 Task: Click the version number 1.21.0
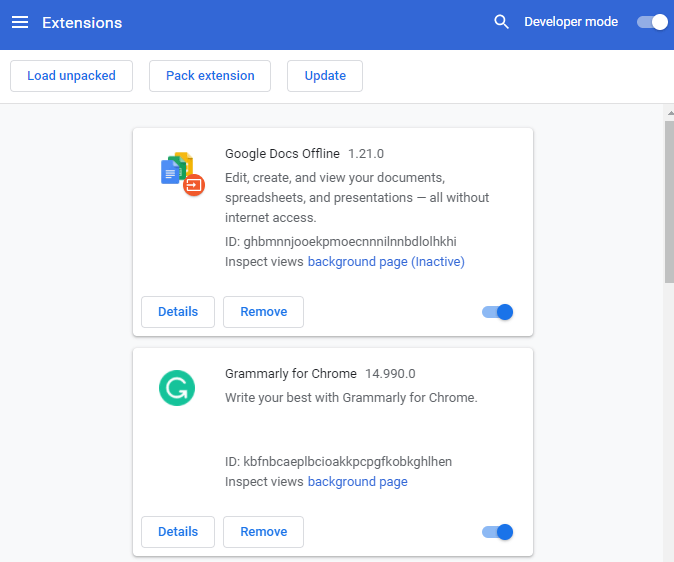pos(366,154)
